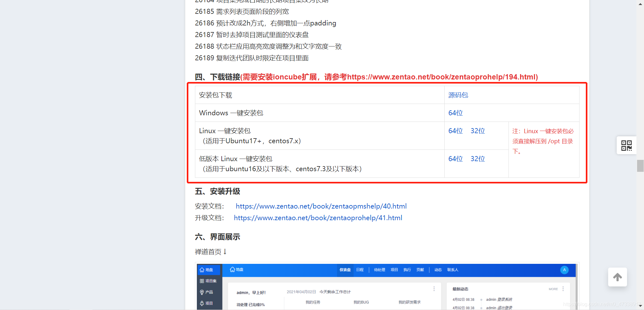Open the 源码包 source package link
Screen dimensions: 644x310
[x=458, y=95]
